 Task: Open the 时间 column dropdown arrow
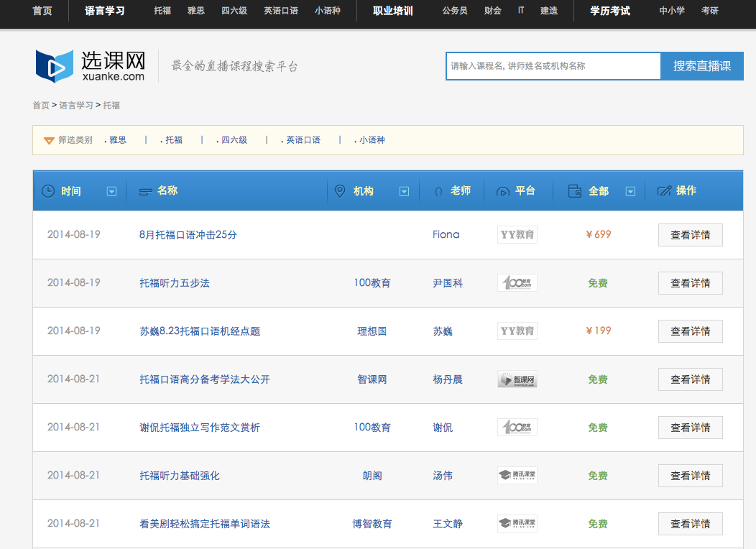point(111,191)
